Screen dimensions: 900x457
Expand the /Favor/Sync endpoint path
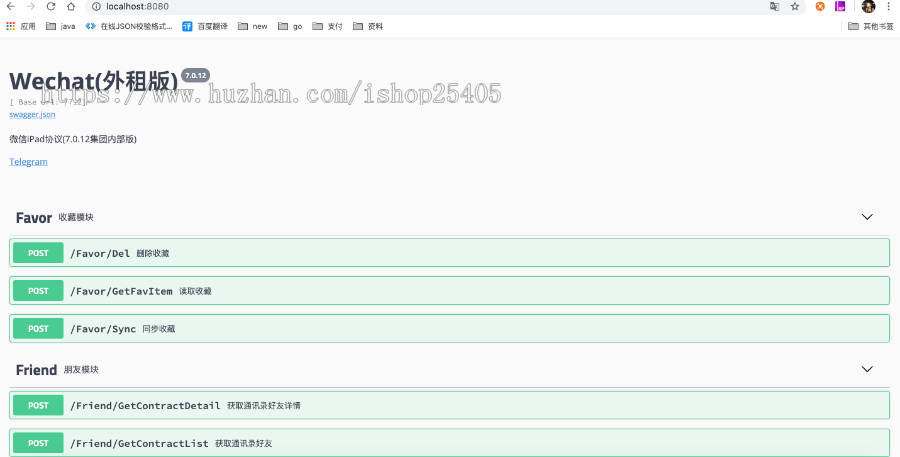[103, 329]
